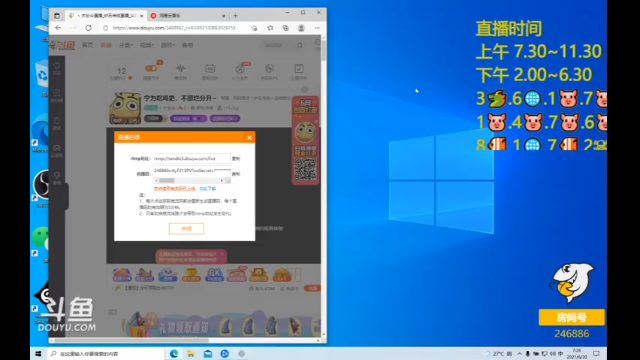Screen dimensions: 640x360
Task: Click the Windows taskbar search box
Action: click(106, 353)
